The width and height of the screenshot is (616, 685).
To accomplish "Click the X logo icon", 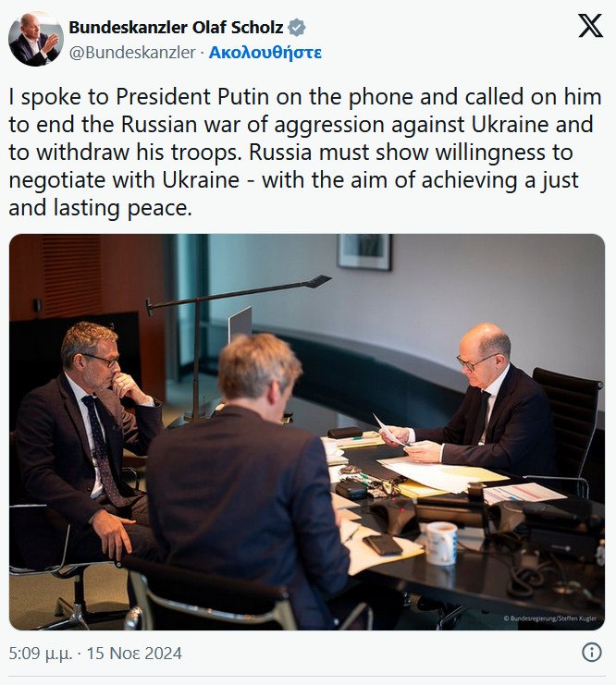I will [589, 26].
